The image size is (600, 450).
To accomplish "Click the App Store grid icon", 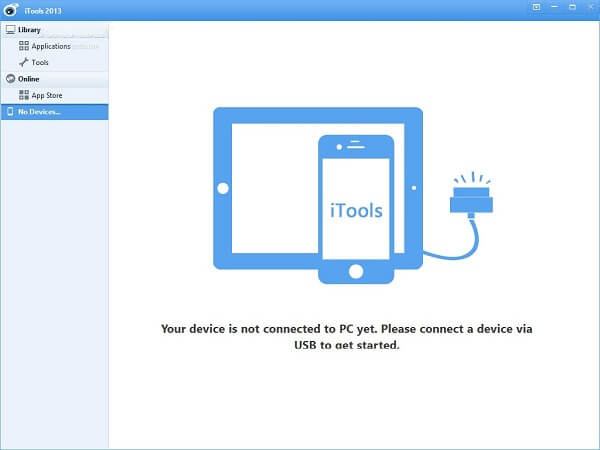I will coord(24,95).
